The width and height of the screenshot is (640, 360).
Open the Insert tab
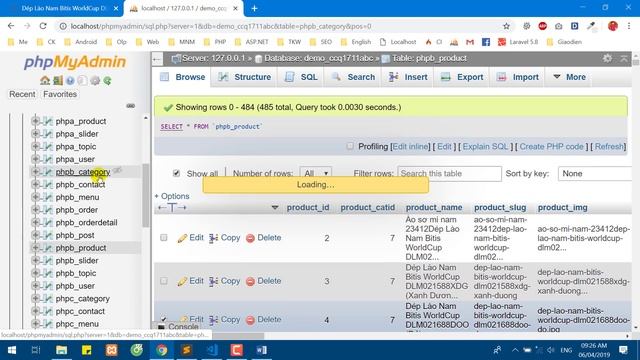coord(408,77)
